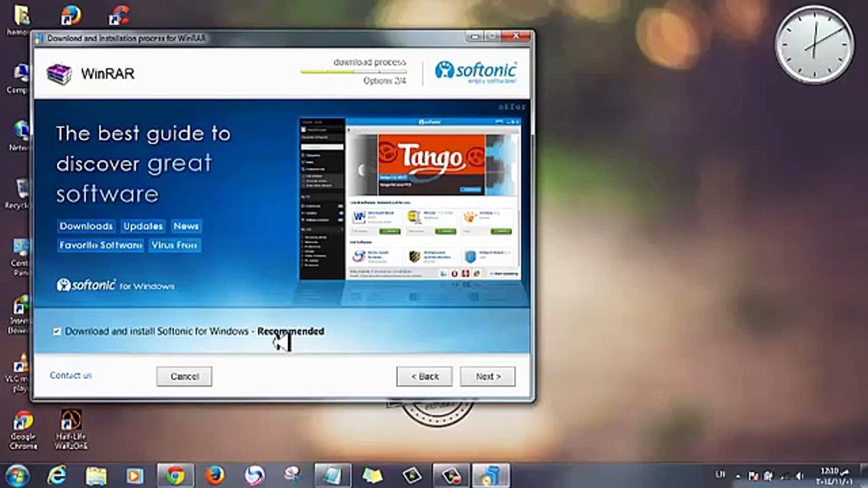This screenshot has width=868, height=488.
Task: Switch to the active installer taskbar button
Action: [490, 476]
